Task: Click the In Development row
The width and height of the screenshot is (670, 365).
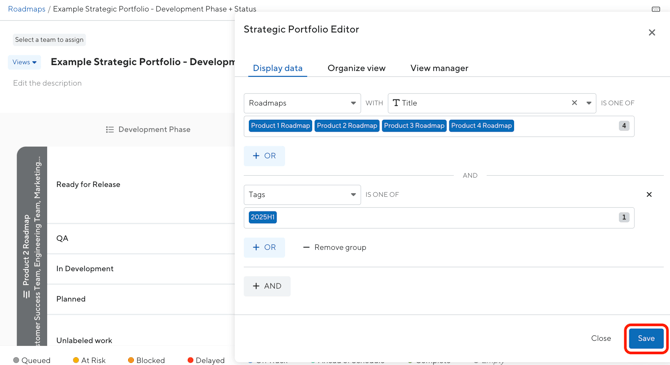Action: coord(141,269)
